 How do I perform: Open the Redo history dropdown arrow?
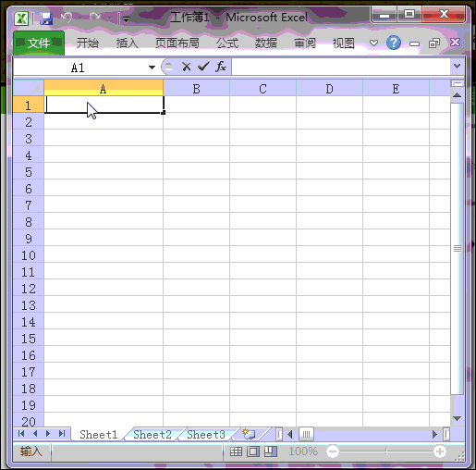tap(109, 19)
